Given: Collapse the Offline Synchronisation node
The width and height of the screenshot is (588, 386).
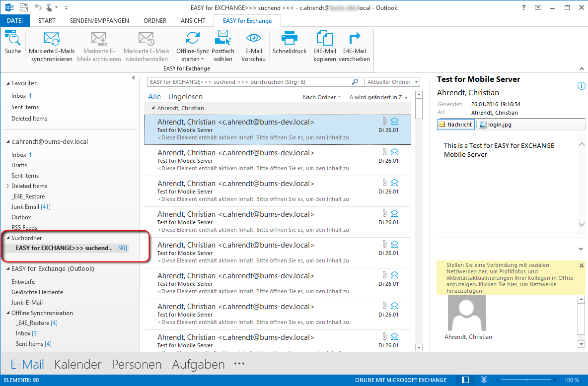Looking at the screenshot, I should [x=8, y=313].
